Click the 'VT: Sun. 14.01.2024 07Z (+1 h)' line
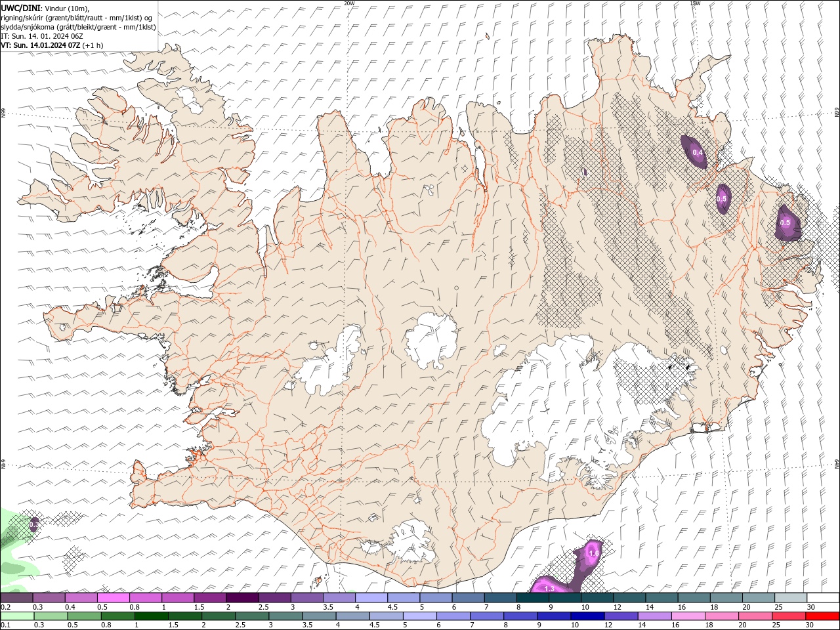Viewport: 840px width, 630px height. click(52, 45)
